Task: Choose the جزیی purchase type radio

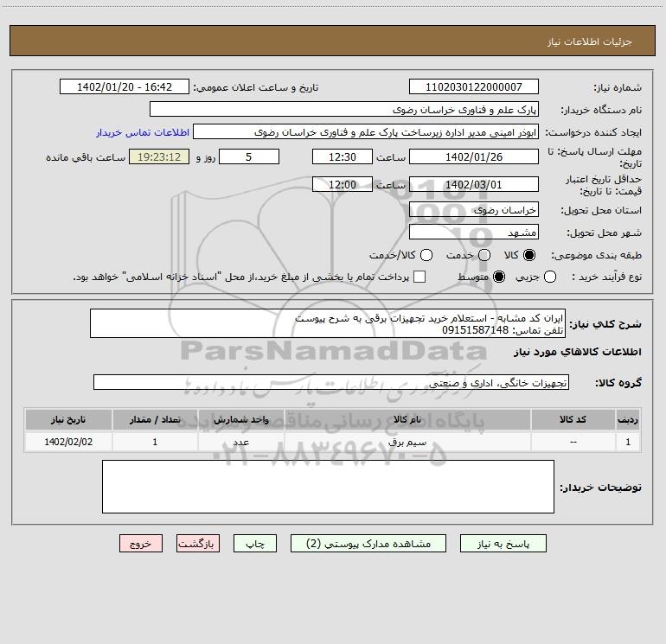Action: click(550, 277)
